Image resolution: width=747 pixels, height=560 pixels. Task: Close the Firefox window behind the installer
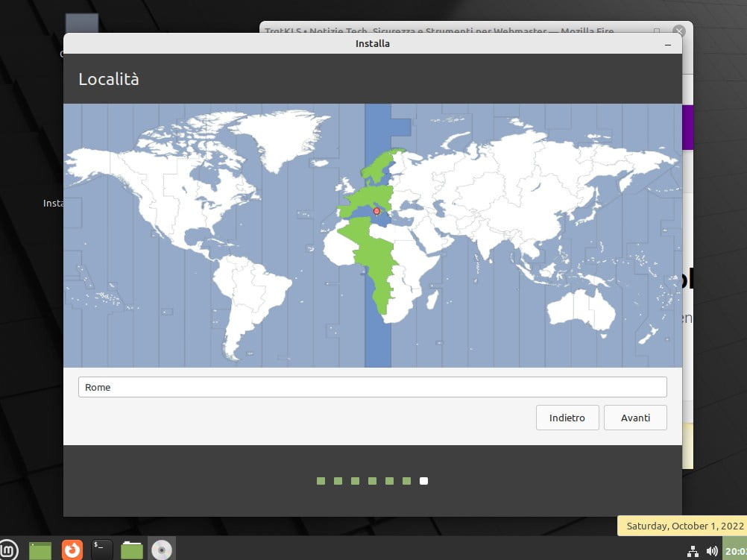[x=678, y=31]
